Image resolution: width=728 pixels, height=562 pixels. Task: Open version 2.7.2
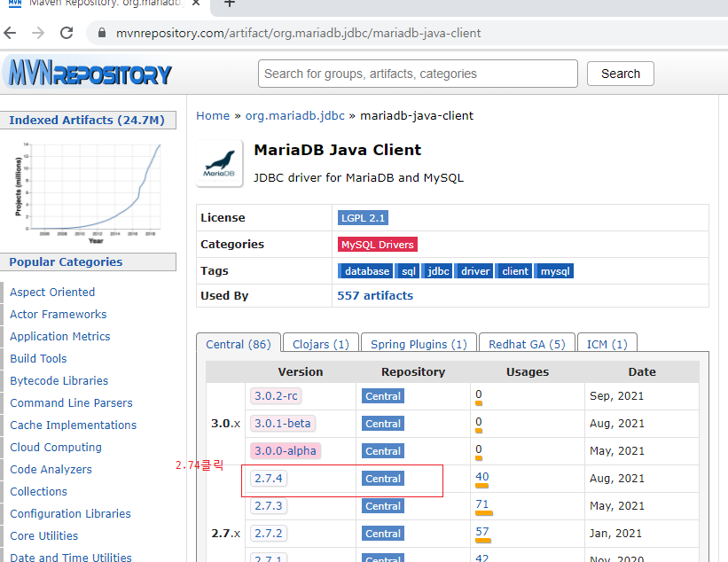pos(269,533)
